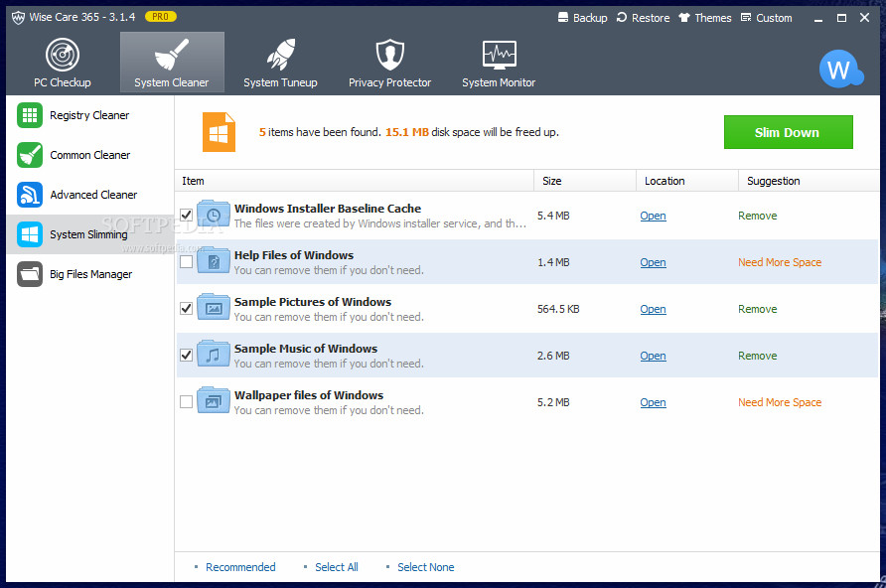Click Open link for Sample Pictures
This screenshot has width=886, height=588.
point(653,309)
